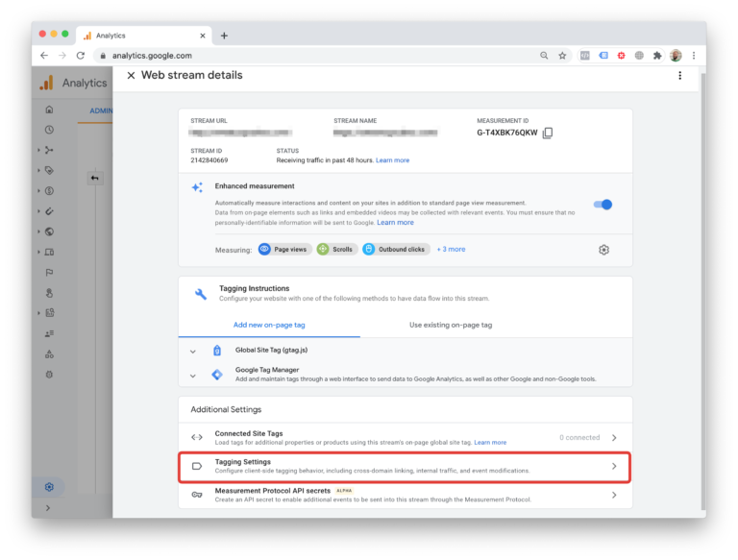Click the Tagging Instructions wrench icon
The image size is (738, 560).
point(201,294)
